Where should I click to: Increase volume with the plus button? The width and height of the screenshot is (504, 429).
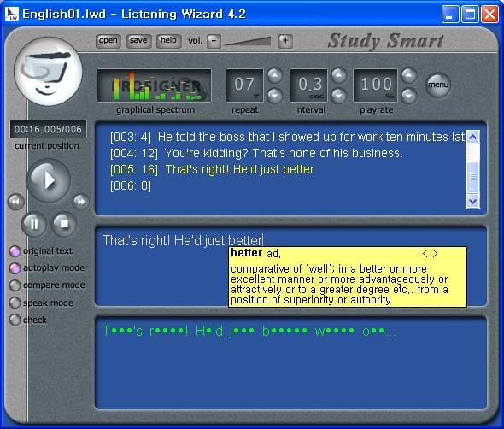click(285, 41)
